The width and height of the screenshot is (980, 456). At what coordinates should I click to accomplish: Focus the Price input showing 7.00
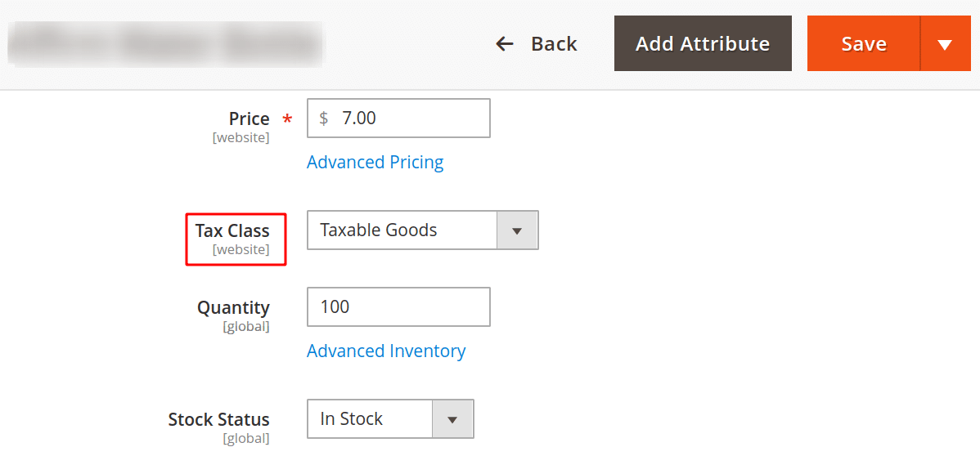click(x=409, y=118)
